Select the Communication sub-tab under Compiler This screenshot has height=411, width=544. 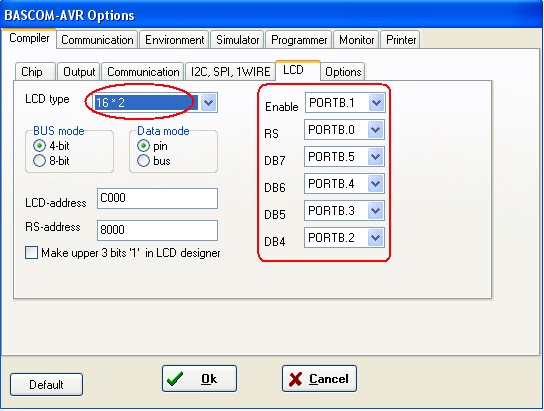pyautogui.click(x=143, y=71)
